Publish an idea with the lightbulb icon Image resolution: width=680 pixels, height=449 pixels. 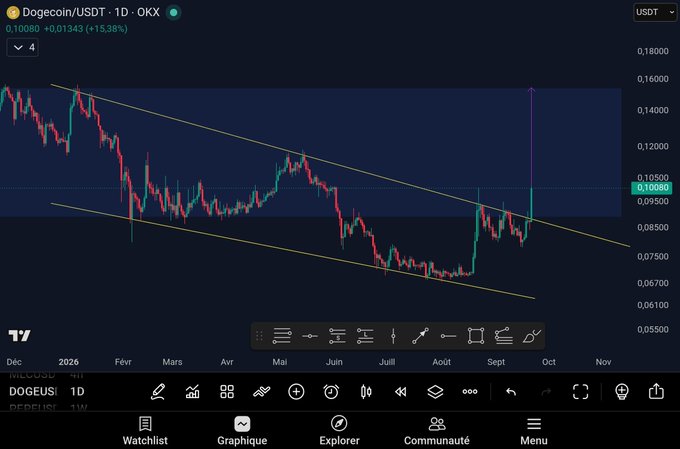622,392
